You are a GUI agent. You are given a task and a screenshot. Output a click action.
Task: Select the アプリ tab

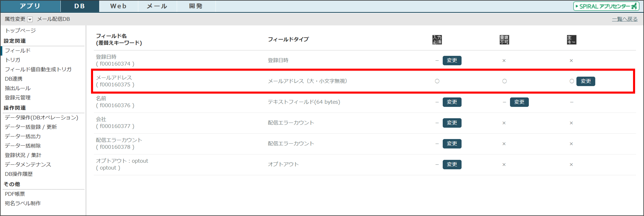pos(30,6)
